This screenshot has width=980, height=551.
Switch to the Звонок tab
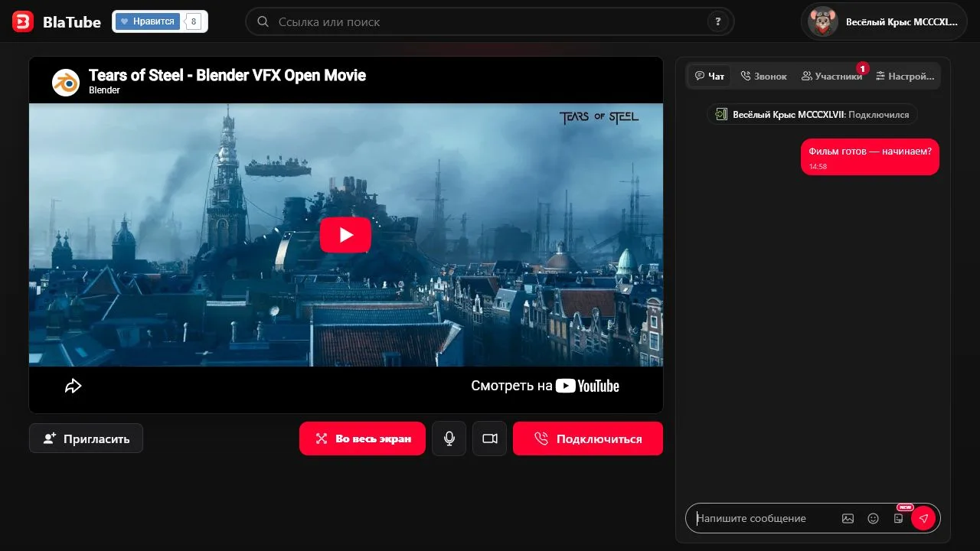tap(763, 76)
